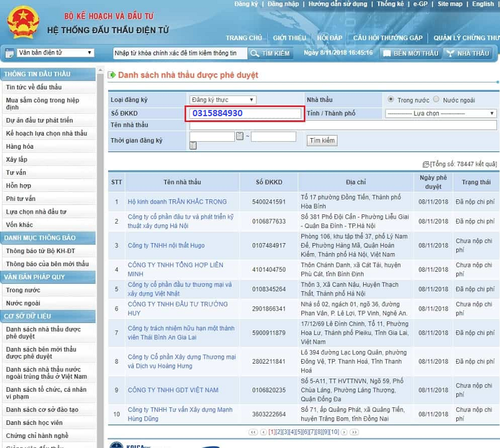This screenshot has width=500, height=448.
Task: Open the Tỉnh / Thành phố dropdown
Action: click(x=440, y=114)
